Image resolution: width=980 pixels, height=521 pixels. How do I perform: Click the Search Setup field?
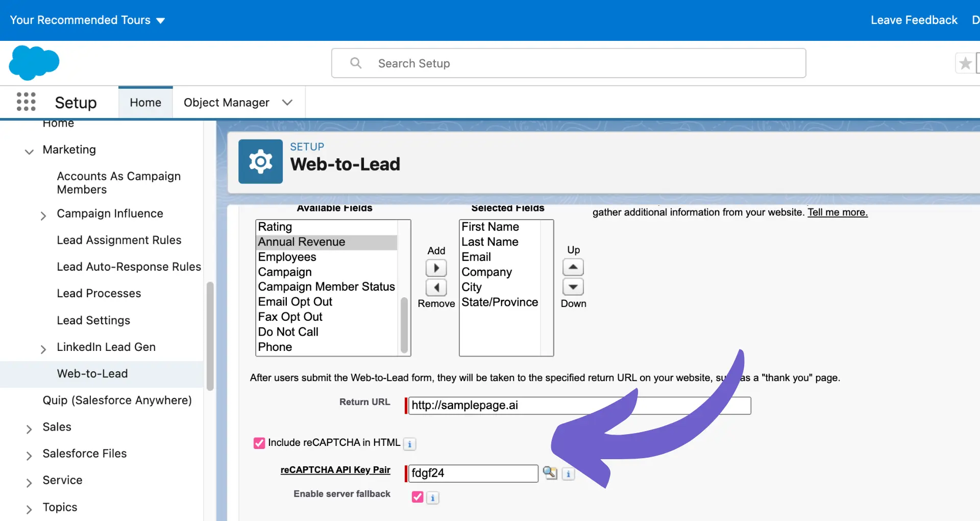pos(569,63)
